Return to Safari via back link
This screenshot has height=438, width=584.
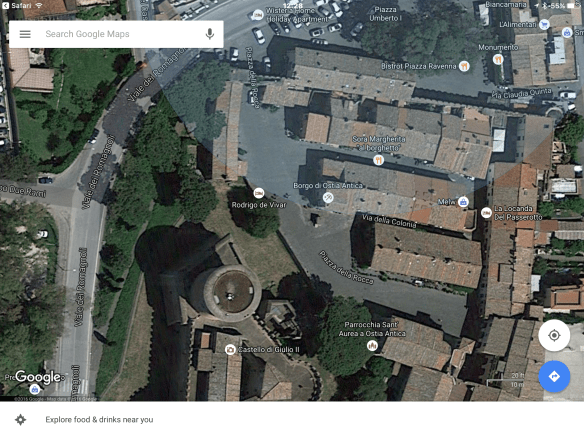pyautogui.click(x=17, y=5)
